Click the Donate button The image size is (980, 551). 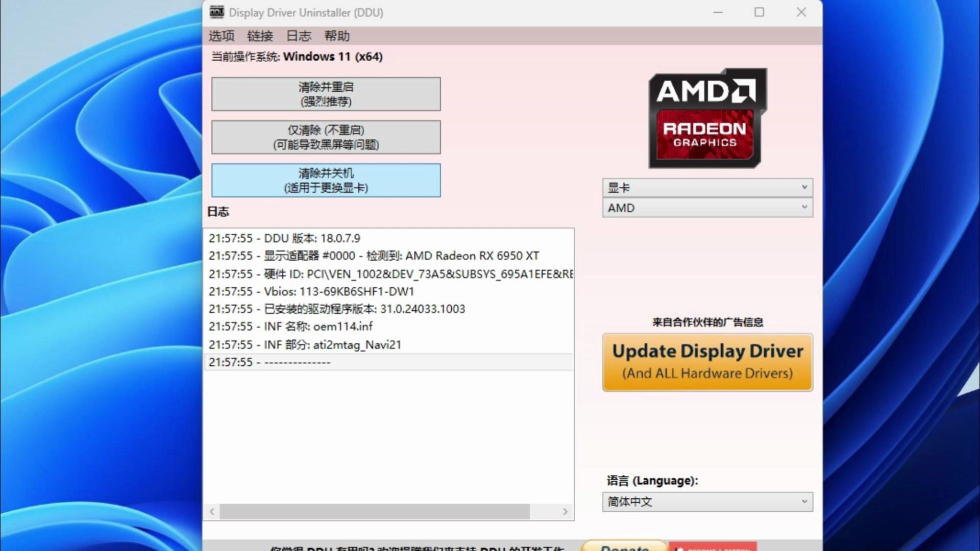[x=624, y=546]
